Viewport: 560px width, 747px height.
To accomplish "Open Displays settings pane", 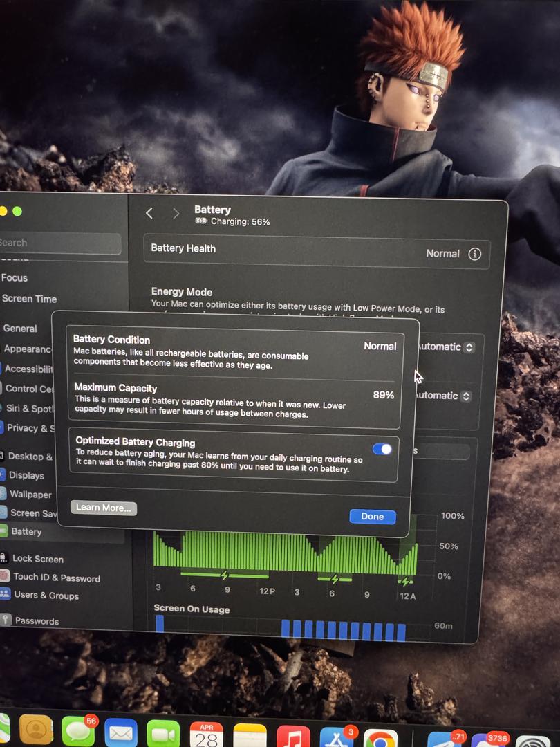I will point(27,475).
